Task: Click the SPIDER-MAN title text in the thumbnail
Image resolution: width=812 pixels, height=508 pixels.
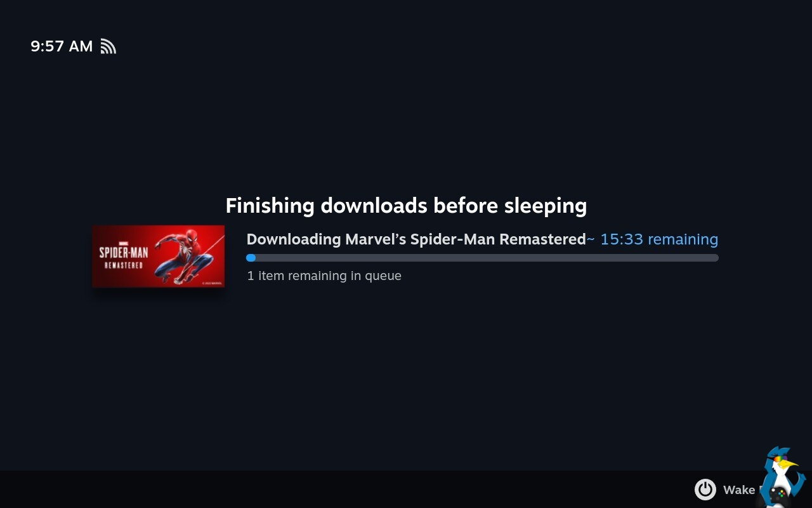Action: point(124,253)
